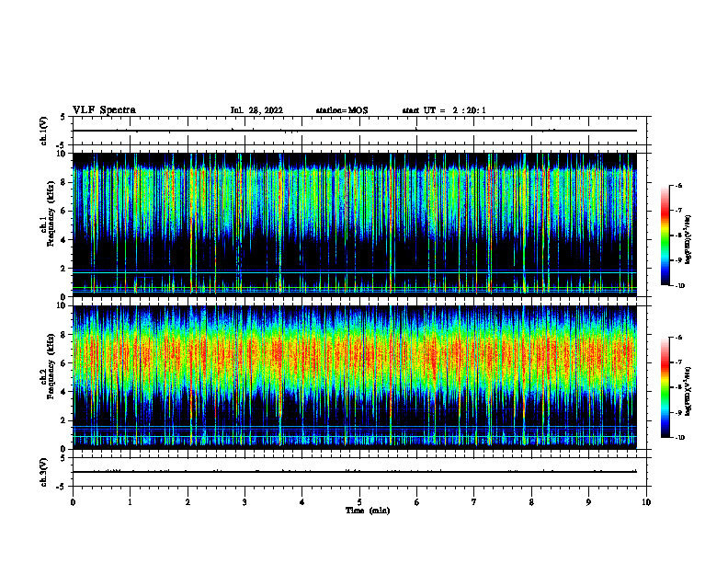Image resolution: width=728 pixels, height=563 pixels.
Task: Click the "8" kHz tick on ch.1 axis
Action: pos(64,182)
